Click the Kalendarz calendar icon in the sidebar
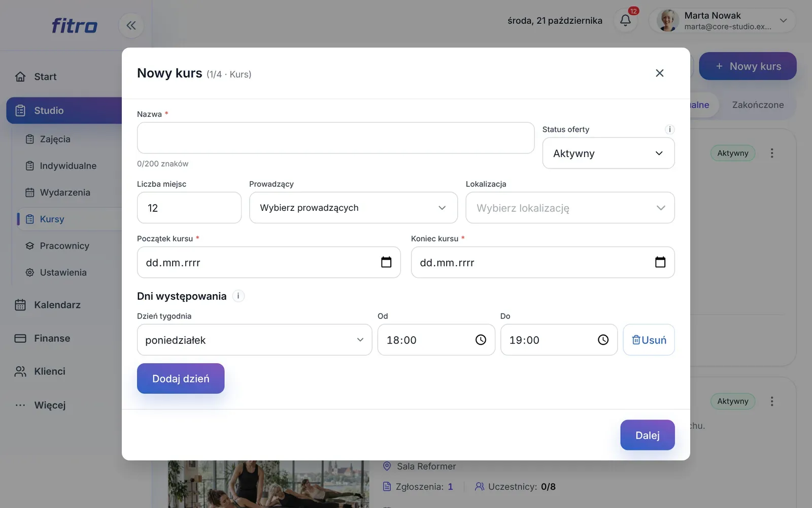Screen dimensions: 812x508 point(20,305)
